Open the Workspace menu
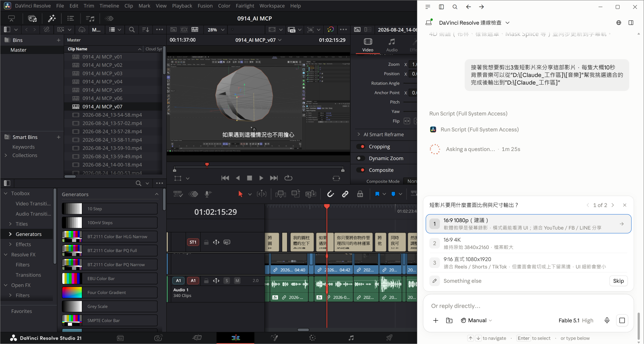This screenshot has width=644, height=344. point(272,6)
